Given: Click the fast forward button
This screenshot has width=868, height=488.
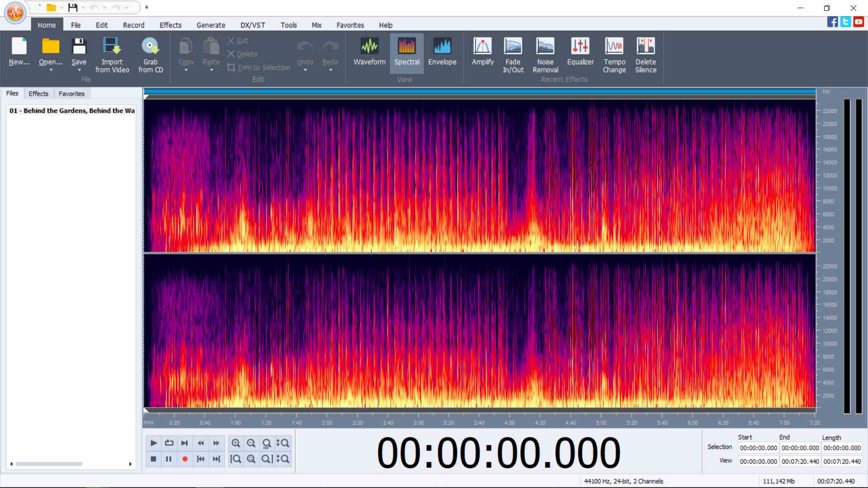Looking at the screenshot, I should [216, 443].
